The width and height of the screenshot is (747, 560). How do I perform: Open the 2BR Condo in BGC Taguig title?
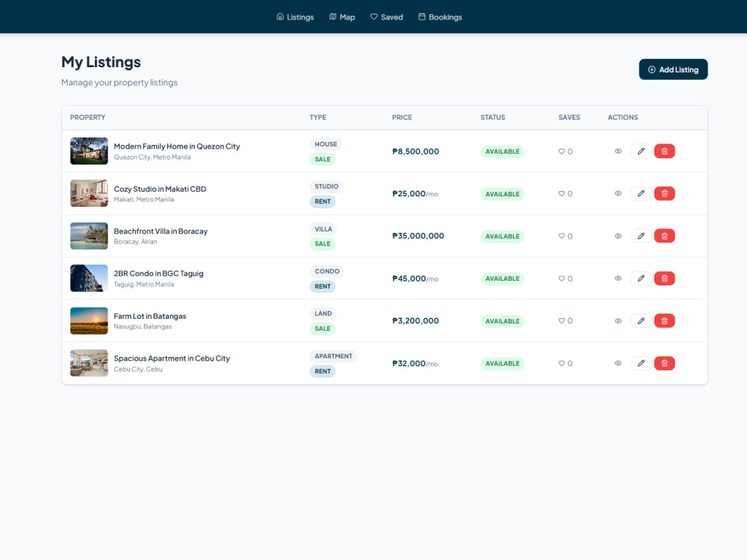[158, 274]
